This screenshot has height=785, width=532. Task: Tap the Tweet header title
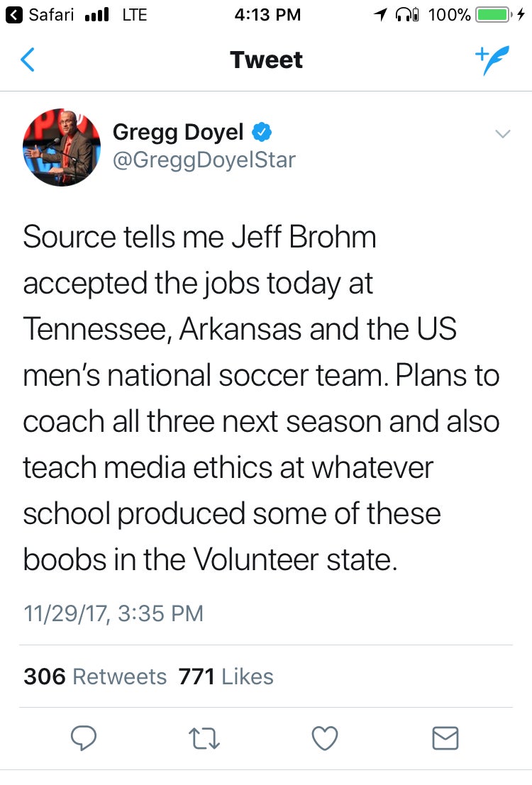(266, 60)
